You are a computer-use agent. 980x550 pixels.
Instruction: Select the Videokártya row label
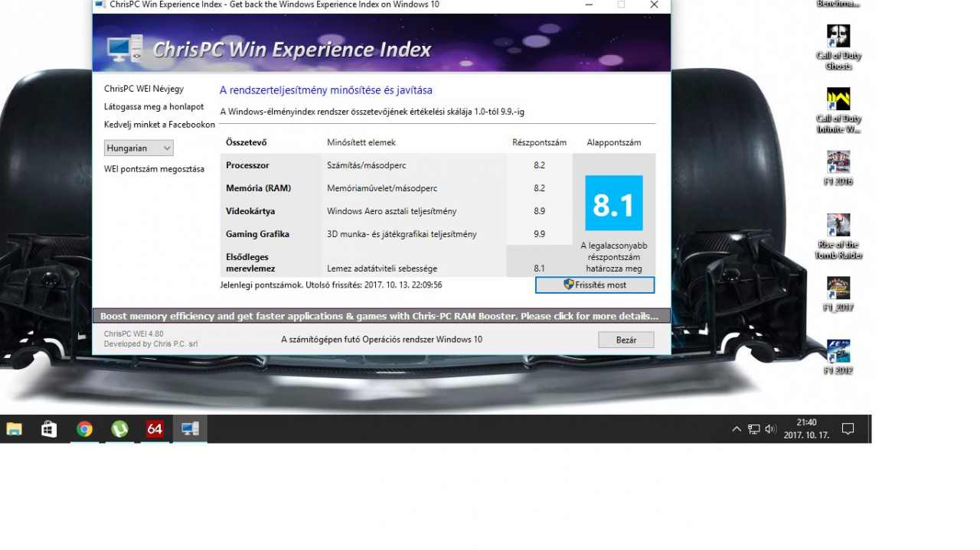(250, 211)
